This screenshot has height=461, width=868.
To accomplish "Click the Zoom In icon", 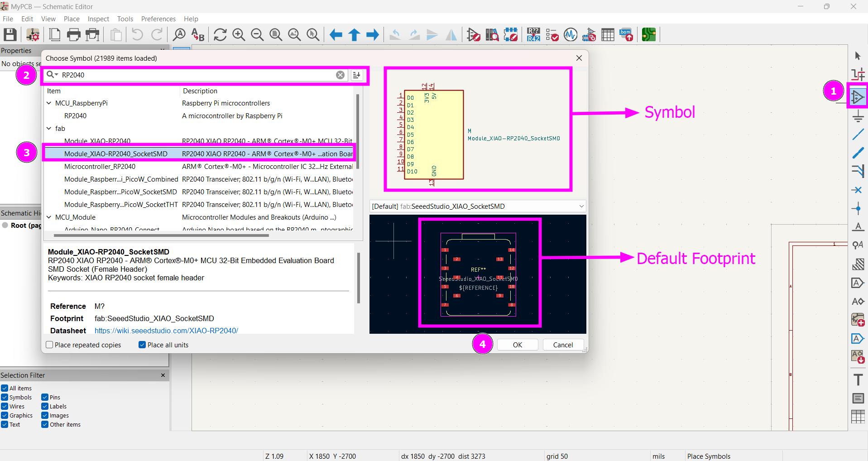I will tap(239, 35).
